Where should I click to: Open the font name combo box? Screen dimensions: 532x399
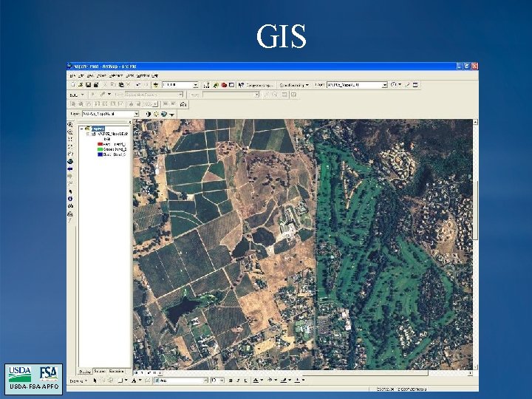click(181, 381)
